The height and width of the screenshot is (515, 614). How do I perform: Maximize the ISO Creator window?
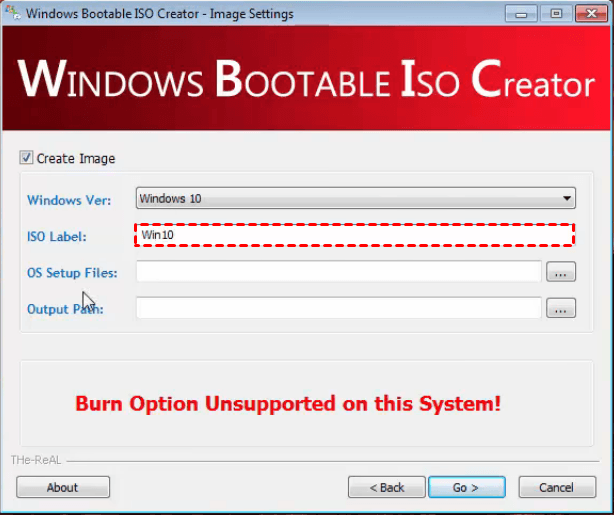pos(556,14)
